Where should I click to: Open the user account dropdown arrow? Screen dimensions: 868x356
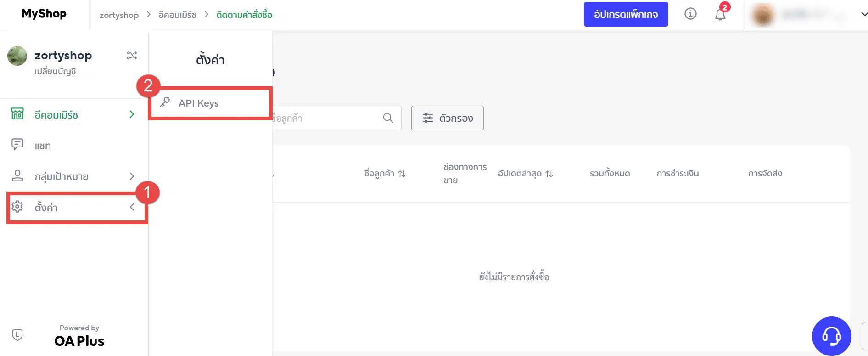click(863, 14)
